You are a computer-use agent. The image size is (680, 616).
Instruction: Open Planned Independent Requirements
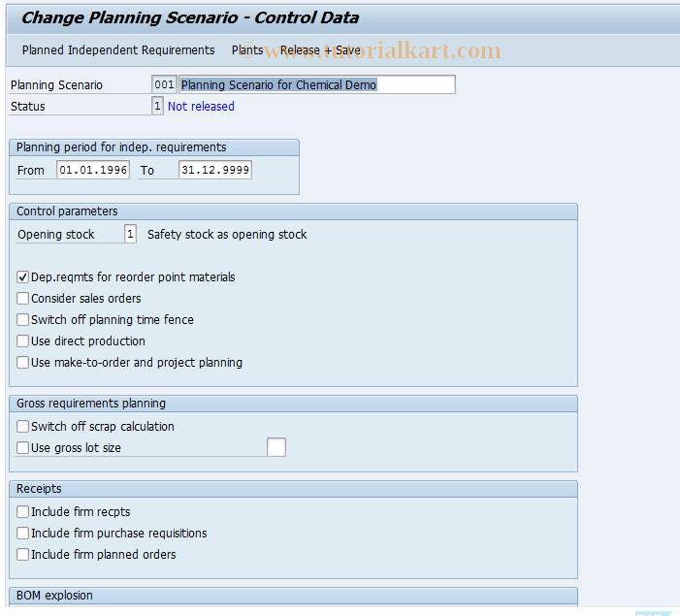[x=118, y=50]
